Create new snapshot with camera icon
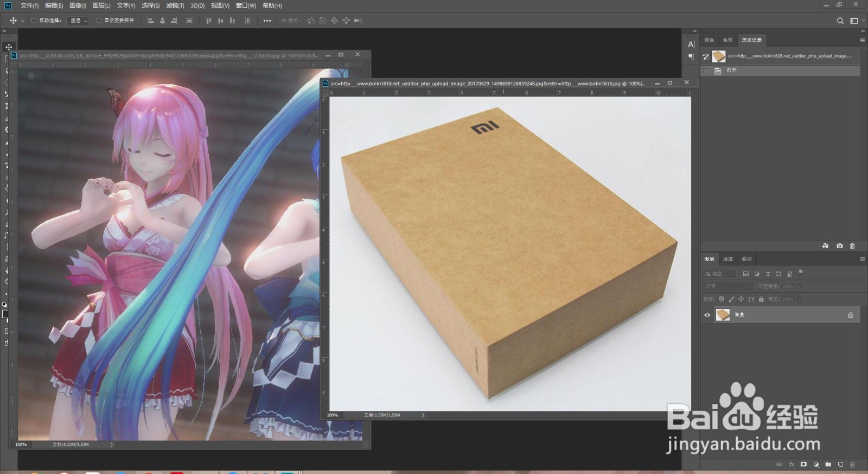868x474 pixels. (x=840, y=246)
